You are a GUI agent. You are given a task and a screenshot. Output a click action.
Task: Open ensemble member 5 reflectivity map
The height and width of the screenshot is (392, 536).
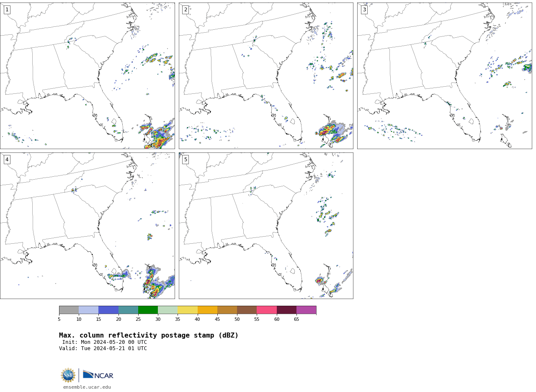click(266, 226)
